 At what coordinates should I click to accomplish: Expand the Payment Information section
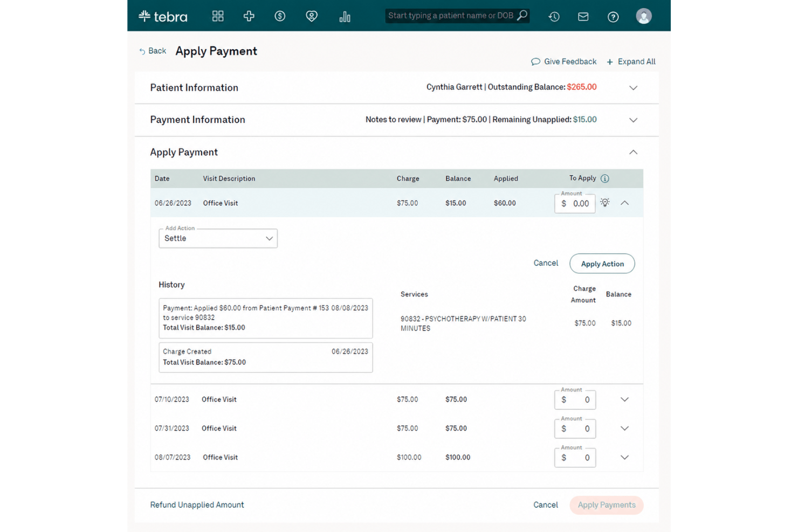coord(634,120)
